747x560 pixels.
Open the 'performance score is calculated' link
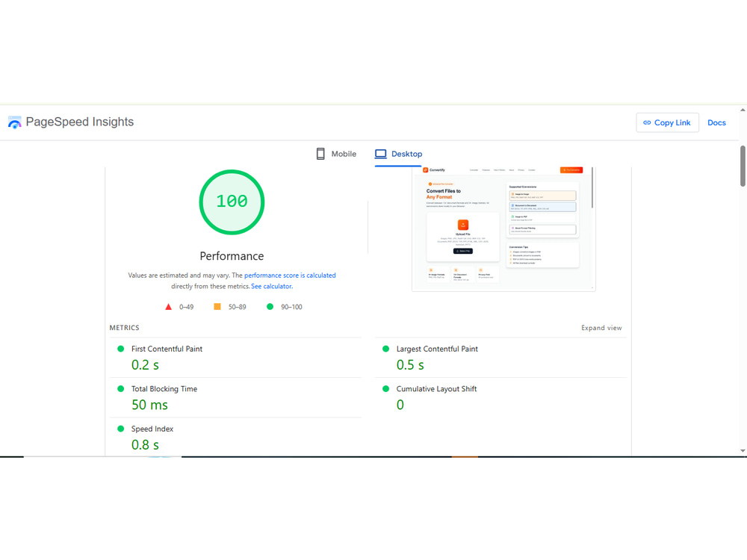click(290, 276)
